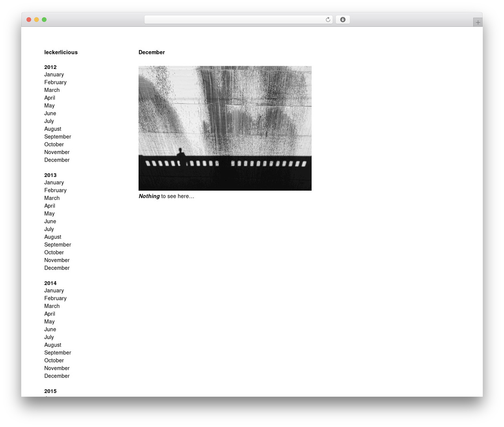Screen dimensions: 504x427
Task: Go to December 2014 archive
Action: (x=57, y=376)
